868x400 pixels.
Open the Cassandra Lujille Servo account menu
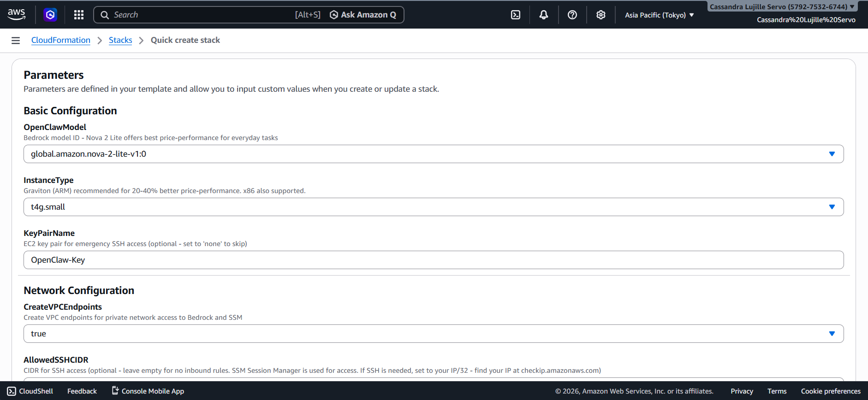click(x=782, y=6)
